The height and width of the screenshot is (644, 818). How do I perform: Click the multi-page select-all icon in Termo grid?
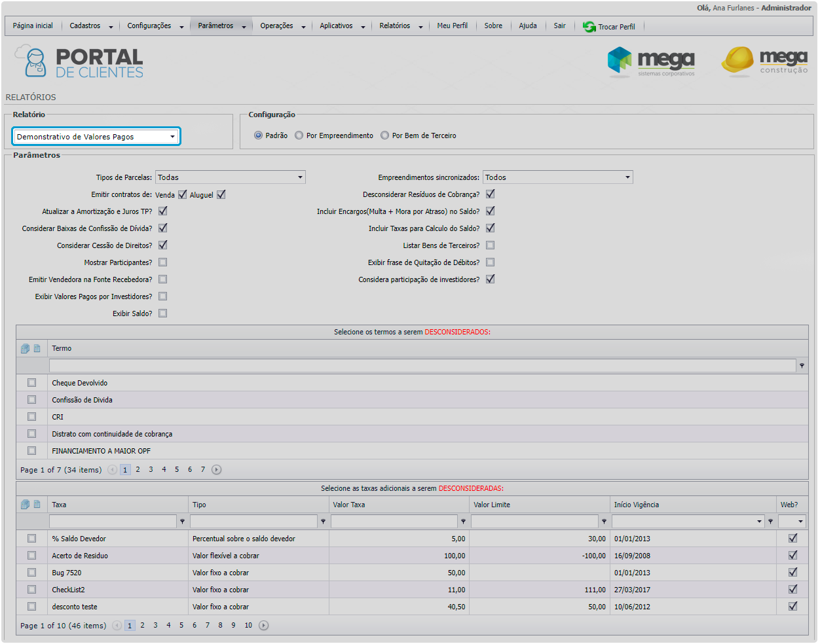pos(25,349)
